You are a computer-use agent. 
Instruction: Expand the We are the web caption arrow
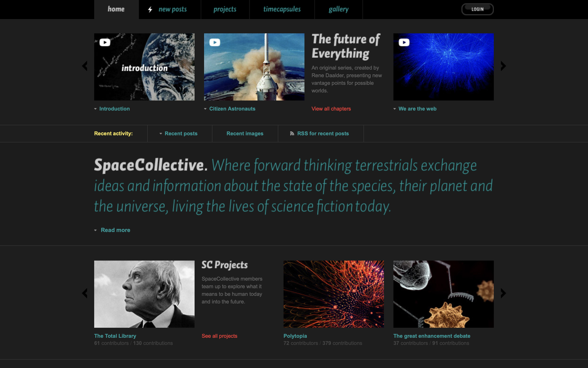(x=395, y=109)
